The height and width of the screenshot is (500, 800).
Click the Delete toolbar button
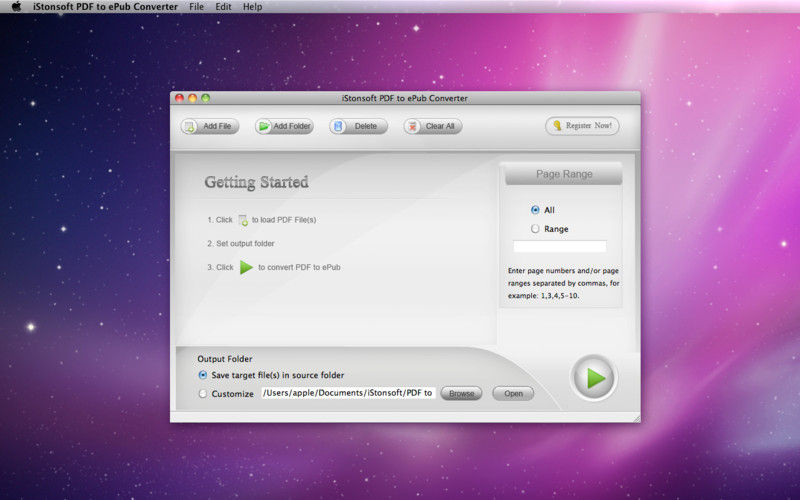pyautogui.click(x=358, y=126)
